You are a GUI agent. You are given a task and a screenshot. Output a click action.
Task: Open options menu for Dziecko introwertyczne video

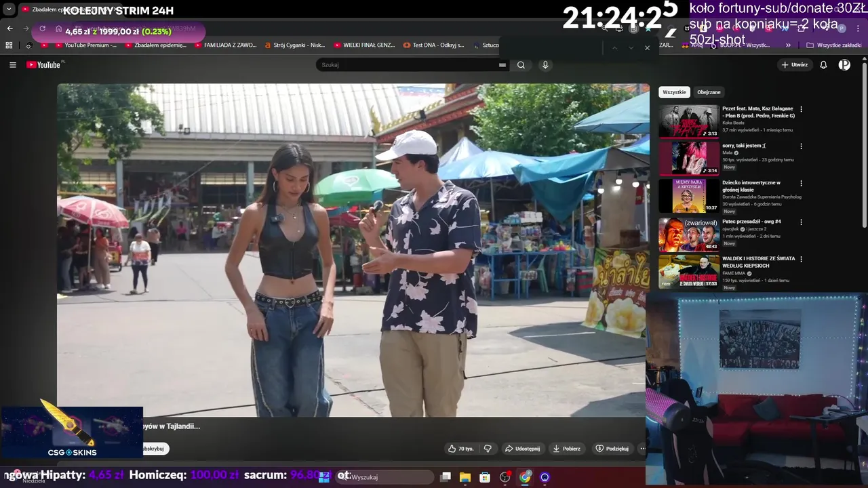801,184
